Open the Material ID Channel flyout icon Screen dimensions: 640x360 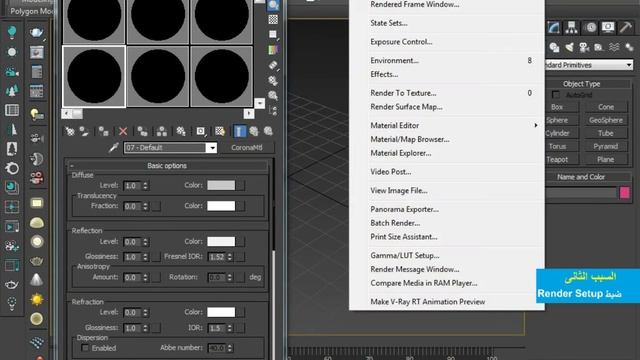pos(200,131)
